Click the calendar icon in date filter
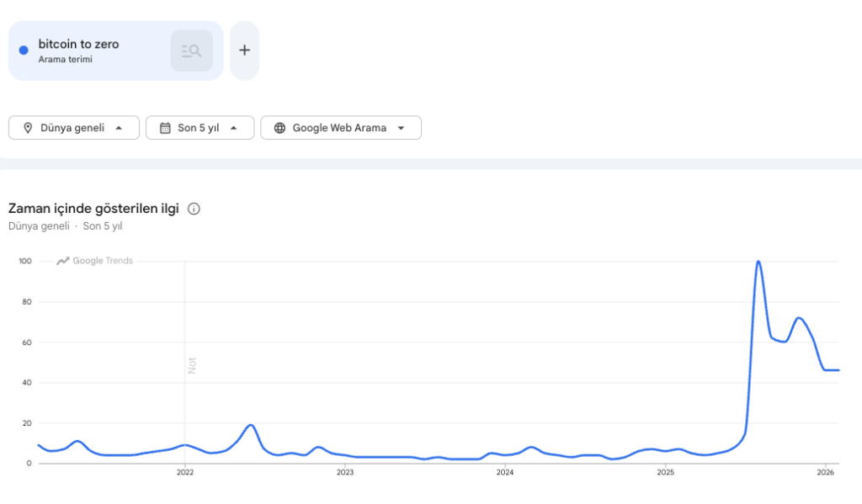The image size is (862, 504). coord(165,128)
